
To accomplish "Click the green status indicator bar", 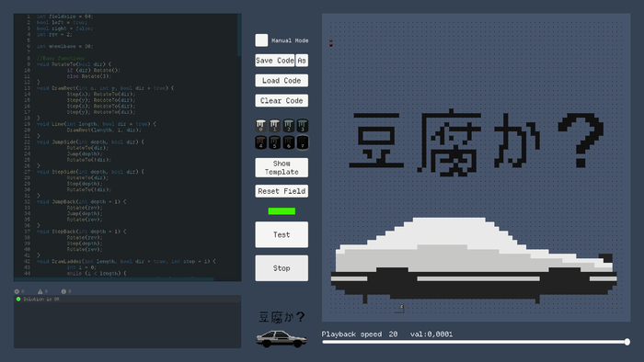I will pyautogui.click(x=282, y=211).
